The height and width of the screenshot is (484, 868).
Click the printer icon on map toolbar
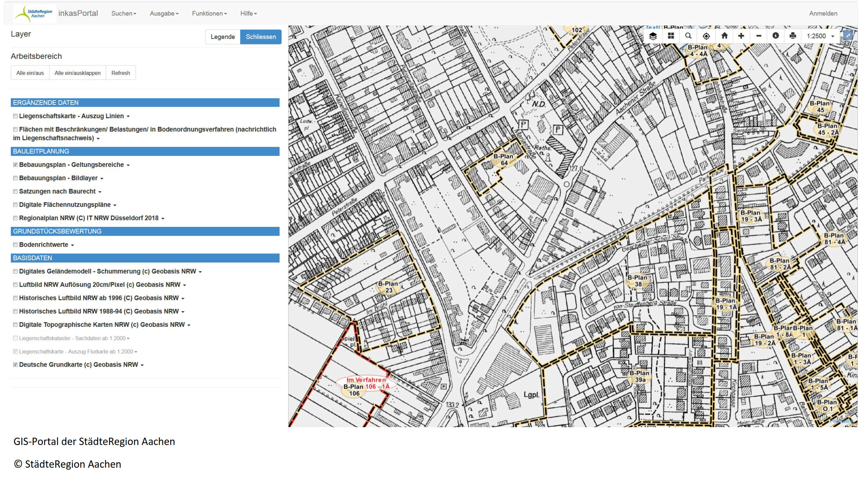pyautogui.click(x=793, y=36)
